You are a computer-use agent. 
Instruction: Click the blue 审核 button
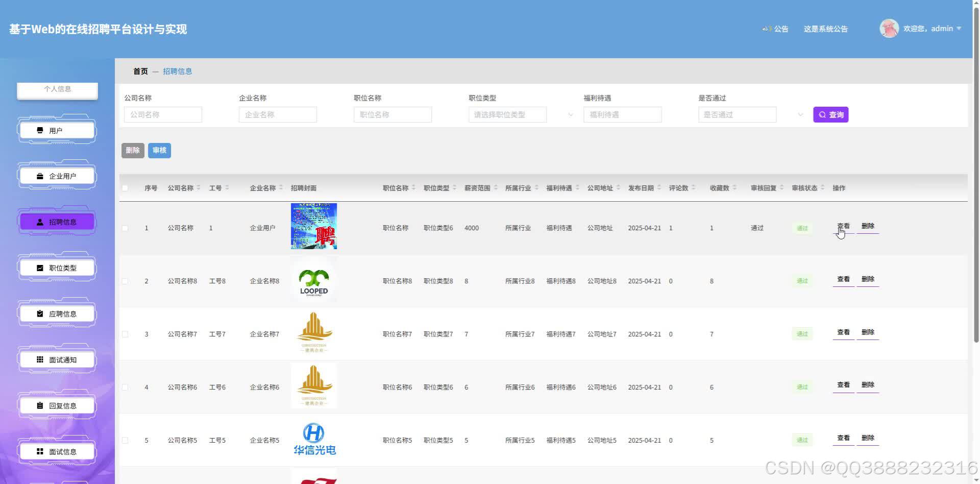pyautogui.click(x=159, y=151)
